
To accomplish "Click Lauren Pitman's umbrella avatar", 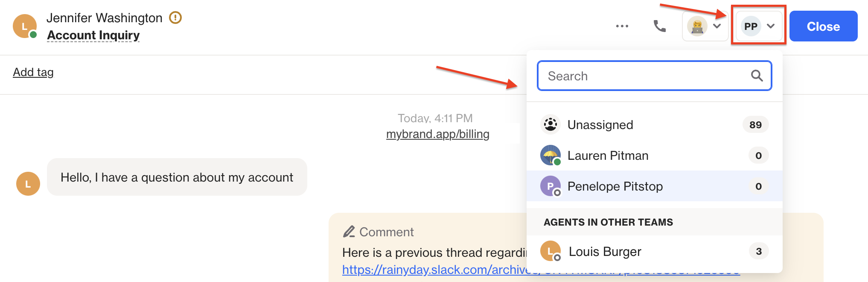I will [551, 155].
